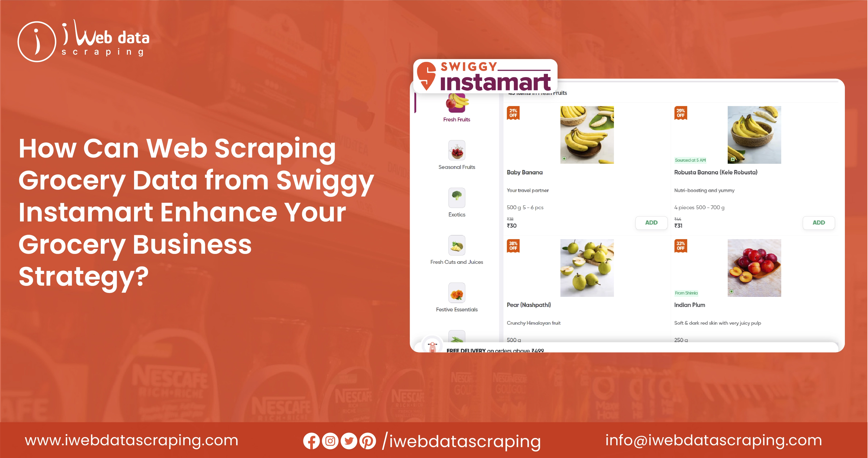Viewport: 868px width, 458px height.
Task: Select the Festive Essentials menu item
Action: 455,299
